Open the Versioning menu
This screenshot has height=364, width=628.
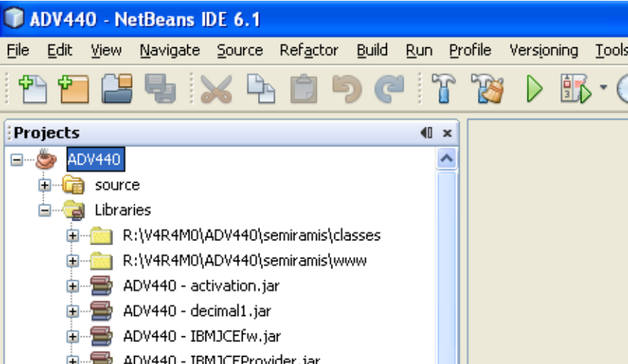543,50
